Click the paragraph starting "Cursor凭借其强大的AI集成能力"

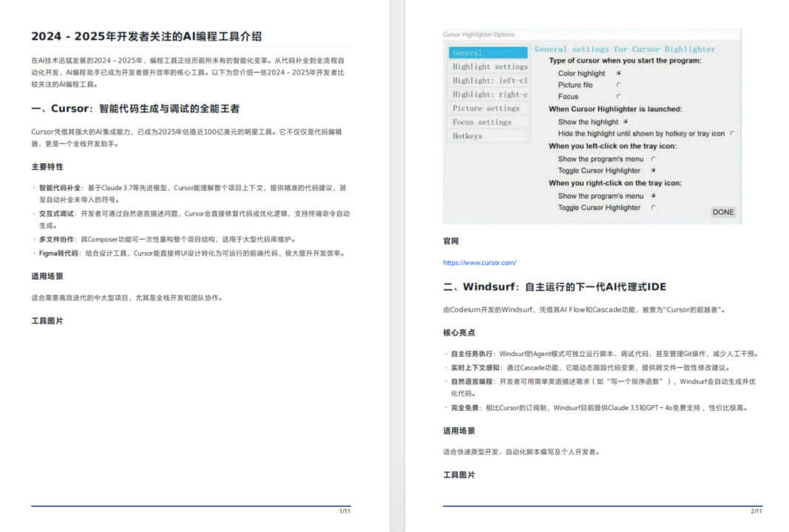[186, 137]
